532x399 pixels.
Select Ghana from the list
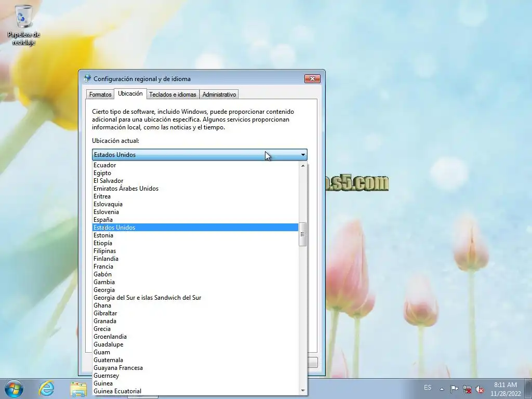tap(195, 305)
